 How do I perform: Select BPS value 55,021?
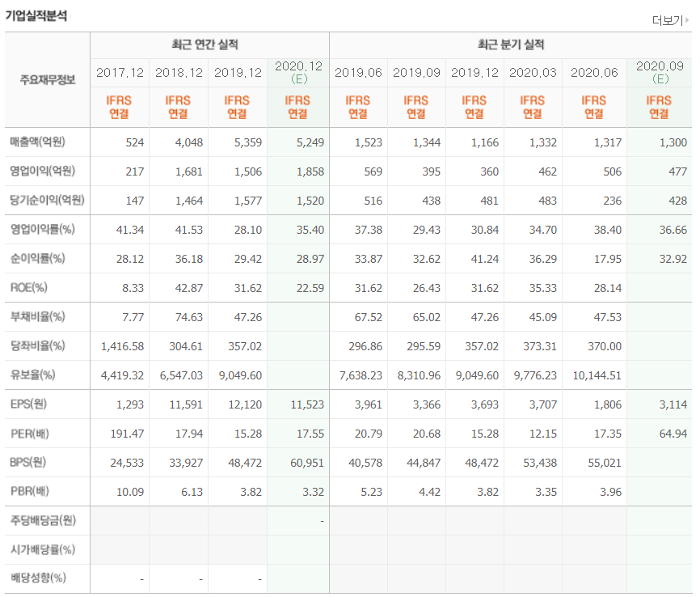click(605, 463)
